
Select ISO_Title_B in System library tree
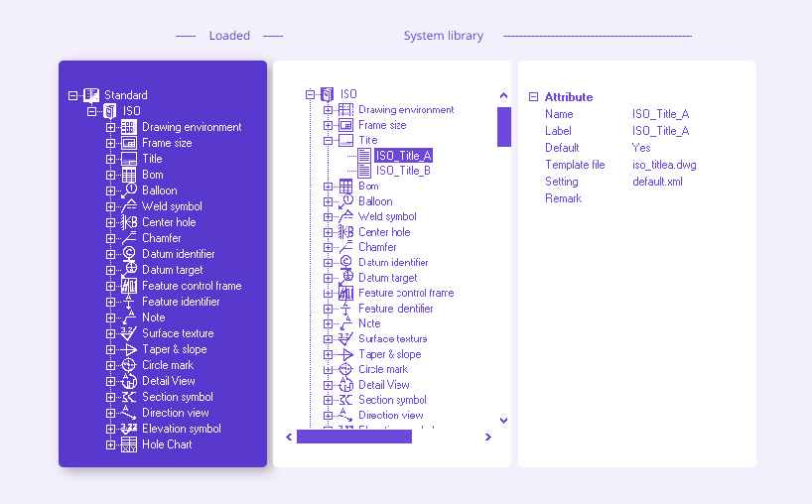402,171
